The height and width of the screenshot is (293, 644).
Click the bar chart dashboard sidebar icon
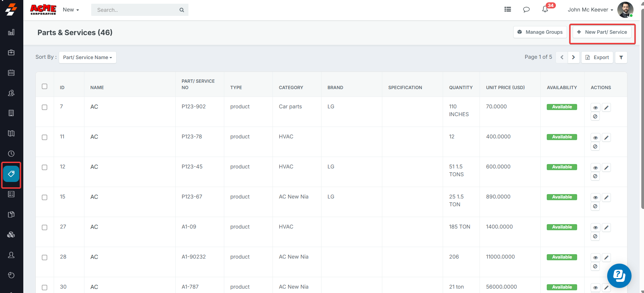11,32
